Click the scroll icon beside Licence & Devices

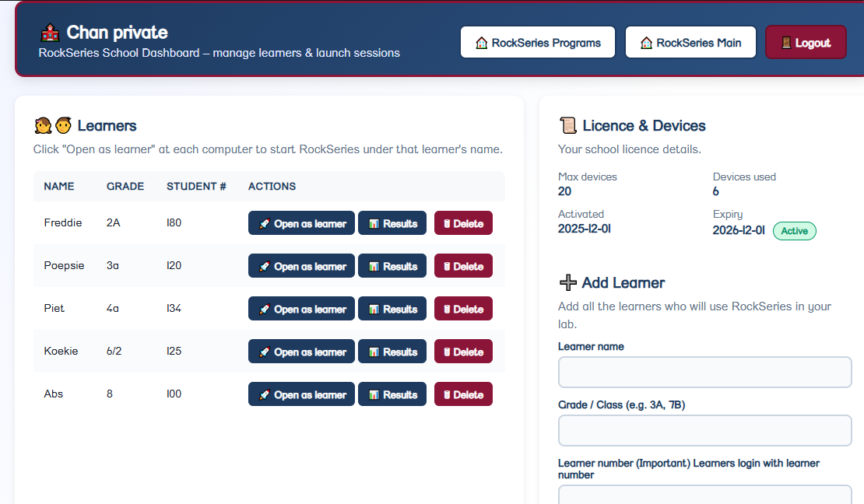[x=568, y=124]
